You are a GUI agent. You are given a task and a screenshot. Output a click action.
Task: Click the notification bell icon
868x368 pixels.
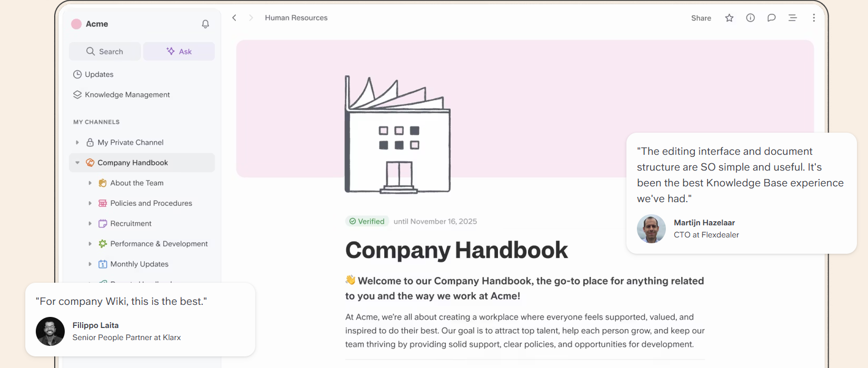205,24
